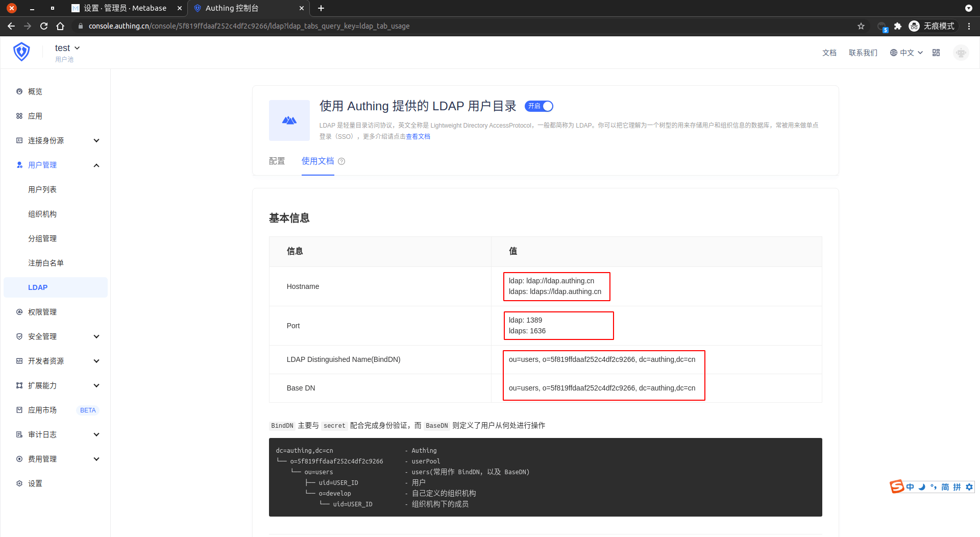Click the Sogou input method settings gear

969,487
